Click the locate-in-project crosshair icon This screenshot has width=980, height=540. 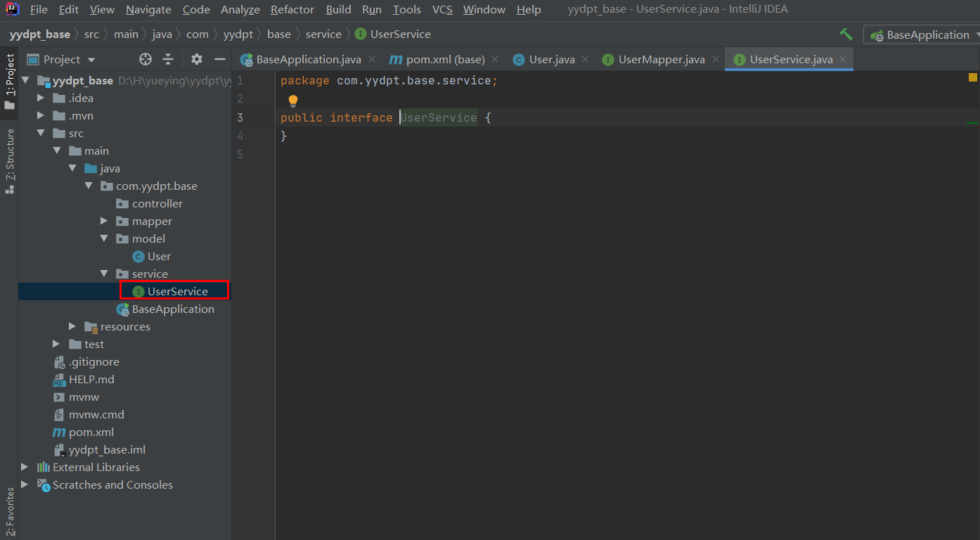coord(146,59)
